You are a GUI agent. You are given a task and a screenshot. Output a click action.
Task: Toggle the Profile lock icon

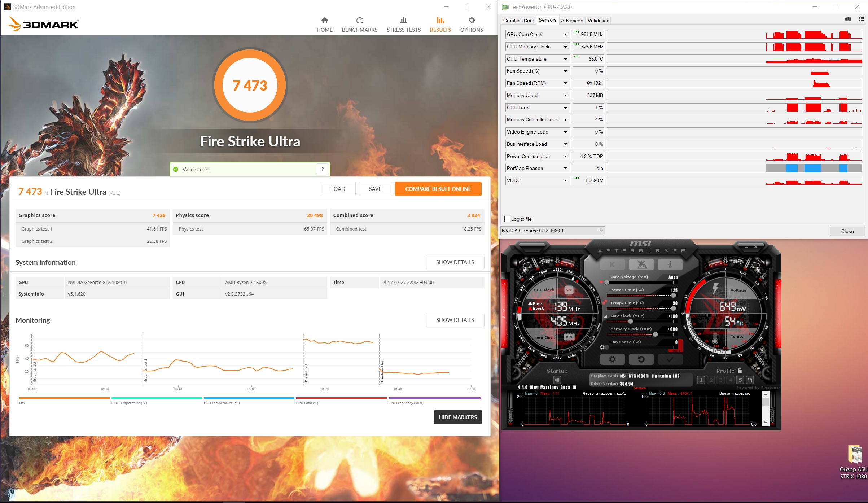click(x=740, y=371)
